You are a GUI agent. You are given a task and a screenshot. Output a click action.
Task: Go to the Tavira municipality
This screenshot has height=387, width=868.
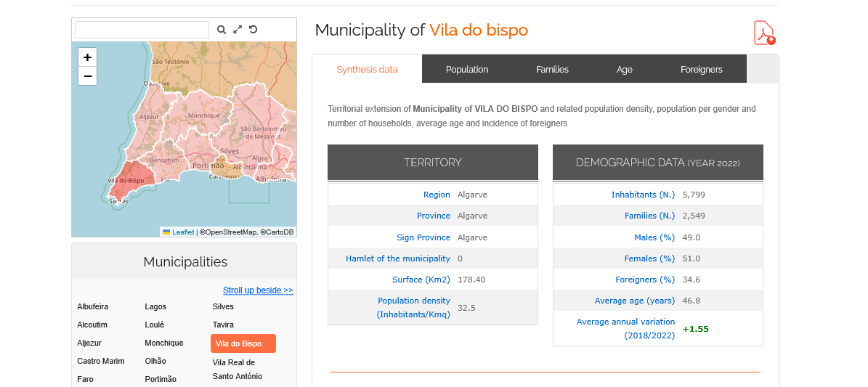click(223, 325)
